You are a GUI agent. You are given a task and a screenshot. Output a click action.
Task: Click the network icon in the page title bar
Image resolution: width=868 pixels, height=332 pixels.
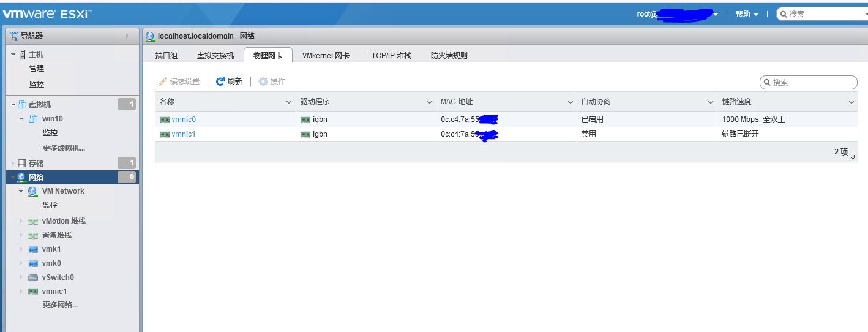[x=151, y=36]
